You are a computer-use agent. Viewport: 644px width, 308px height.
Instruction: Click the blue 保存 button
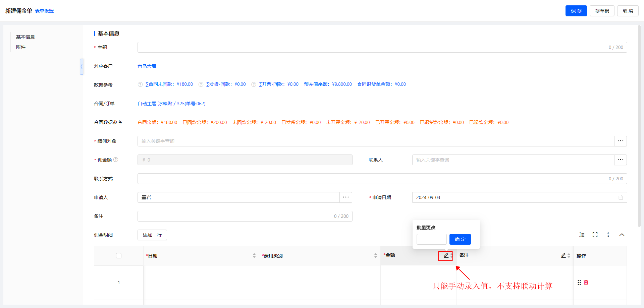(x=576, y=11)
